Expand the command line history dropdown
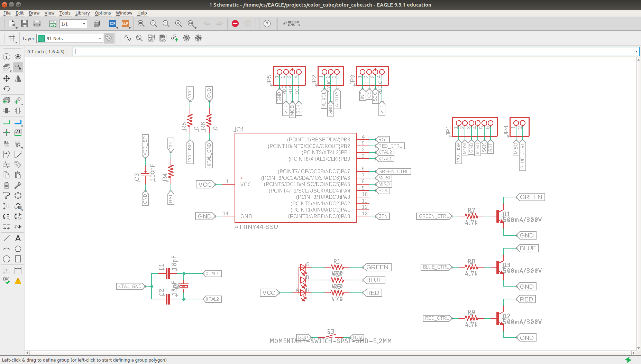Screen dimensions: 641x364 pos(636,52)
